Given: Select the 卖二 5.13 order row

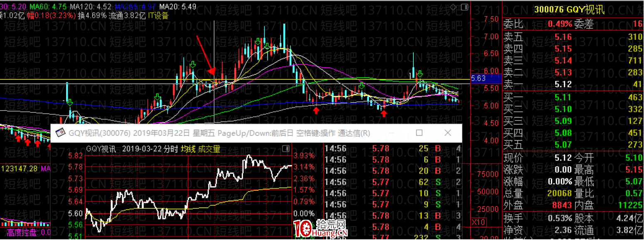Looking at the screenshot, I should coord(573,72).
